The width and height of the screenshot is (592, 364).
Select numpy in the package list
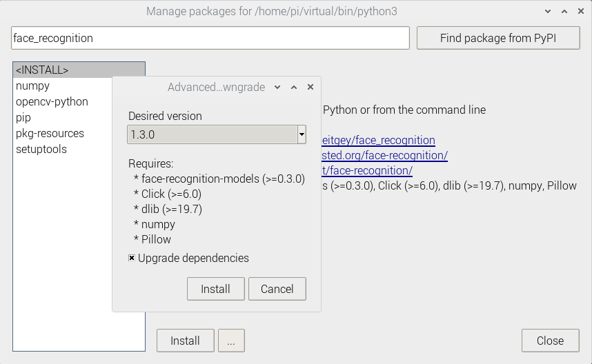(32, 86)
